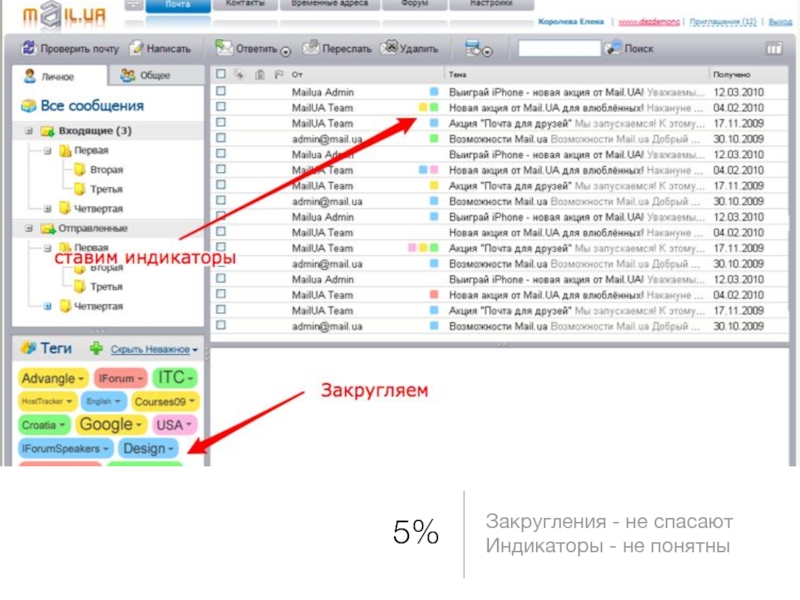Open the Временные адреса tab
Image resolution: width=800 pixels, height=600 pixels.
[x=330, y=4]
